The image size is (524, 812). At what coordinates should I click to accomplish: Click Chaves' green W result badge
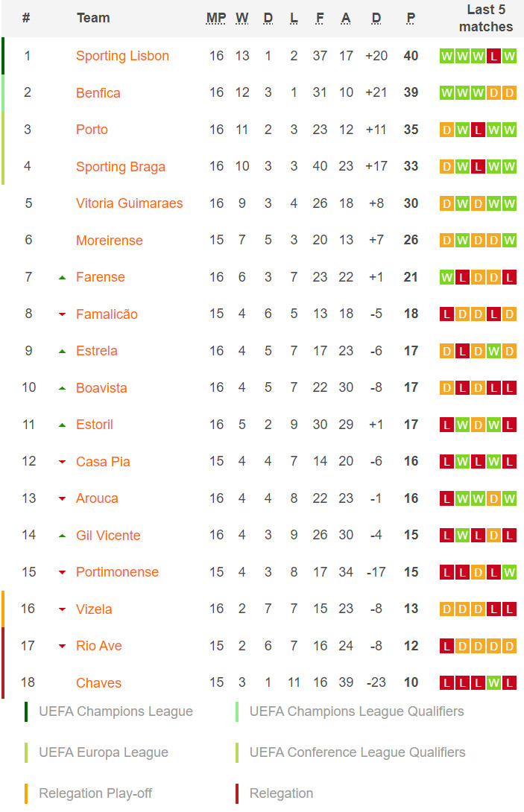tap(493, 682)
